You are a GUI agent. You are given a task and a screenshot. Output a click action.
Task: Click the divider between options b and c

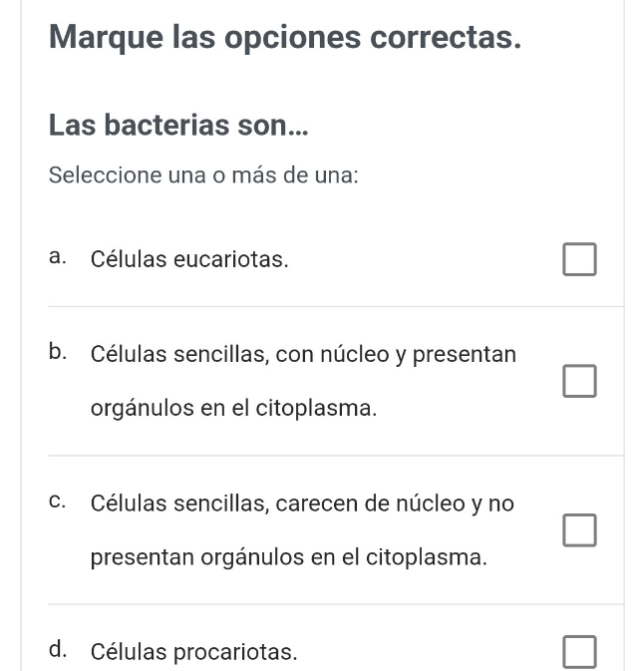(x=336, y=456)
